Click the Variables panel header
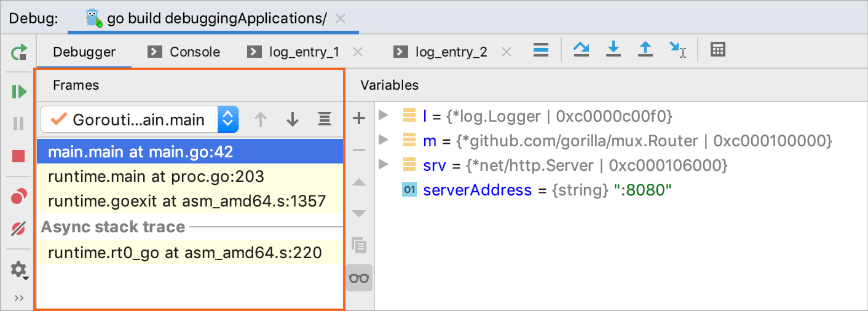The width and height of the screenshot is (868, 311). pos(390,85)
